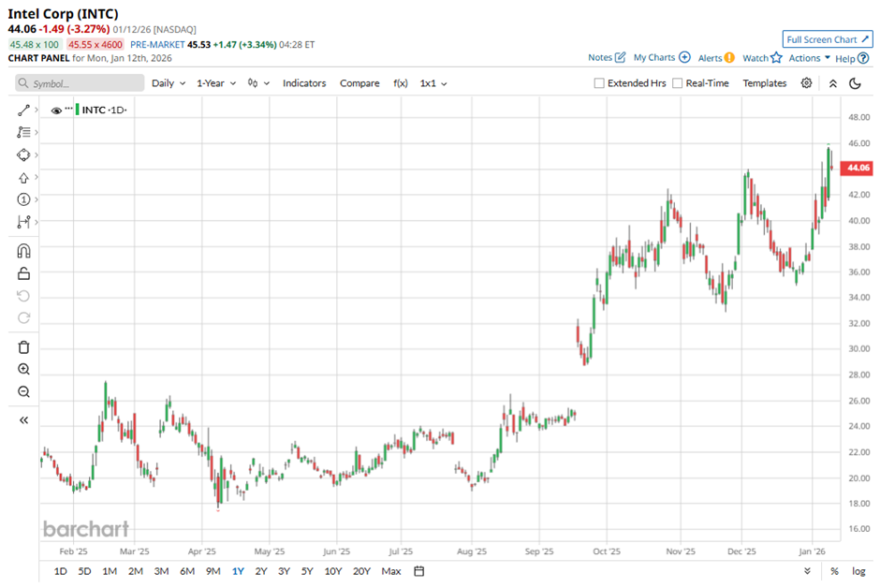The height and width of the screenshot is (588, 880).
Task: Toggle percent scale mode
Action: [834, 571]
